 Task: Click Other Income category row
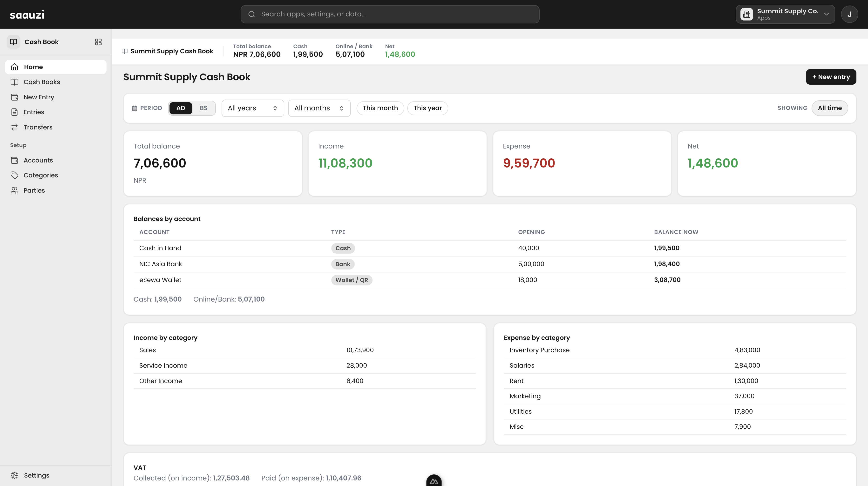[x=305, y=381]
